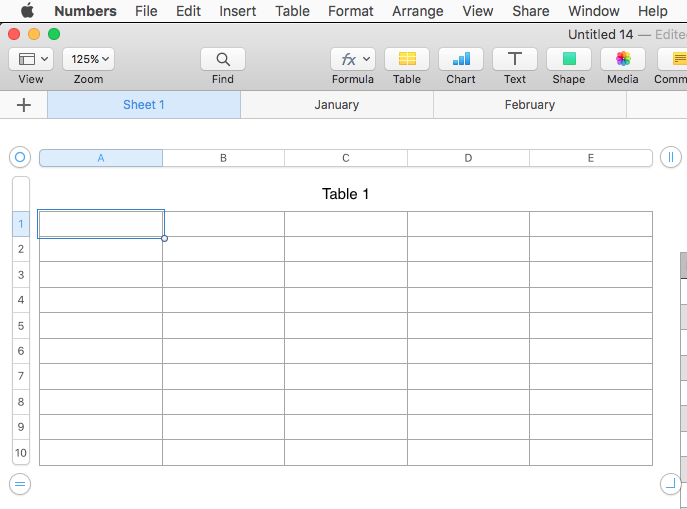Select column B header
The height and width of the screenshot is (509, 687).
(x=223, y=158)
